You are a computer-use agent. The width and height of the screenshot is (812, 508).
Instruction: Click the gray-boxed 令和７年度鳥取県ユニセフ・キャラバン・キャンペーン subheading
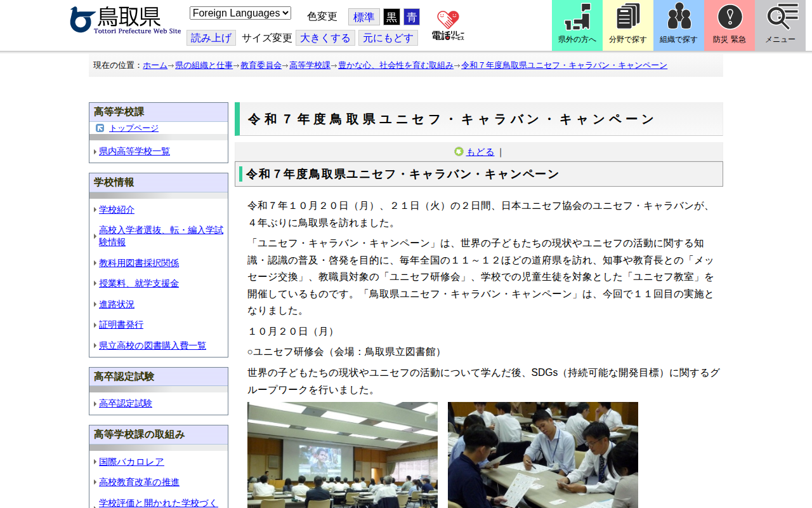[x=479, y=174]
